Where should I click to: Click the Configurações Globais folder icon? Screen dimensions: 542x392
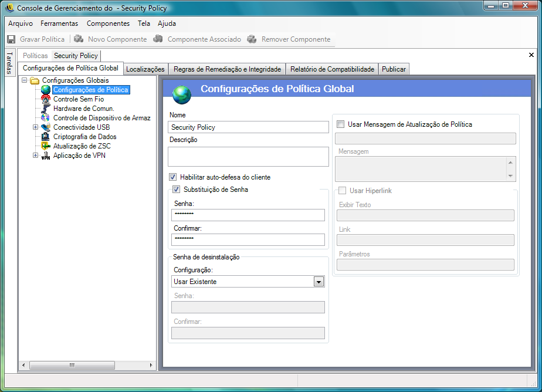click(35, 80)
